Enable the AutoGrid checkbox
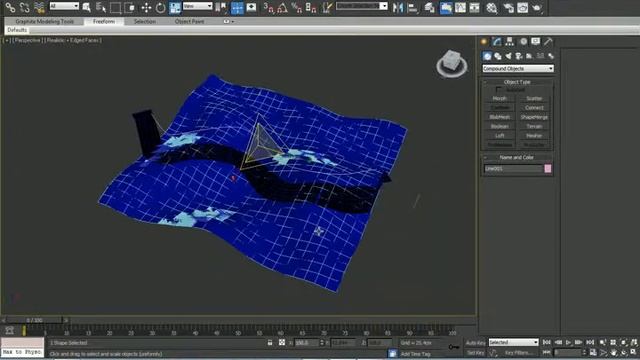This screenshot has height=360, width=640. pos(499,89)
